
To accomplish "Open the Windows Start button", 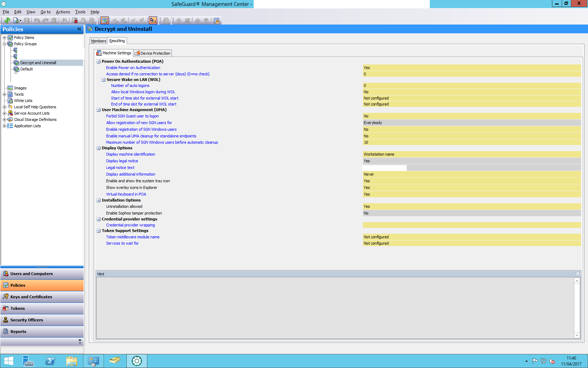I will 8,361.
